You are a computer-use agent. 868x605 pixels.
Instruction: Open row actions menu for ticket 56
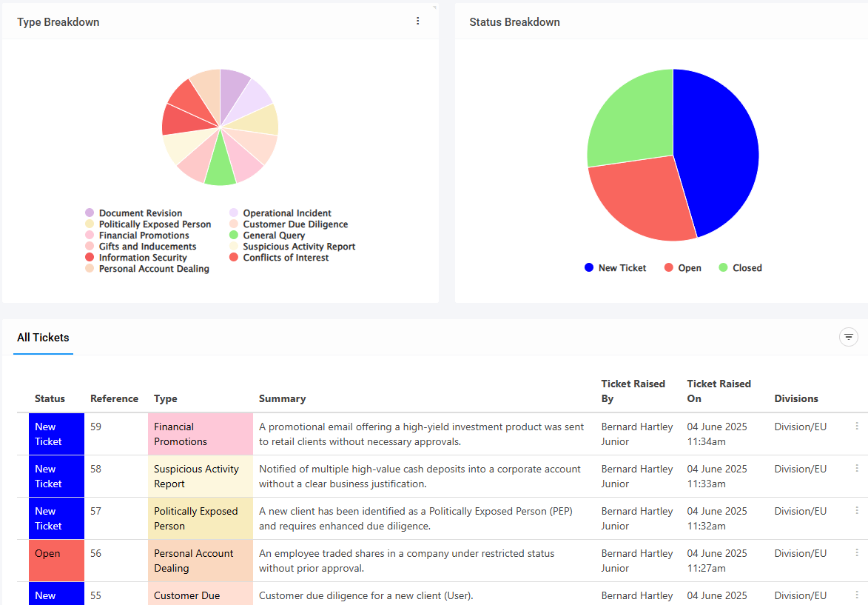(x=857, y=553)
